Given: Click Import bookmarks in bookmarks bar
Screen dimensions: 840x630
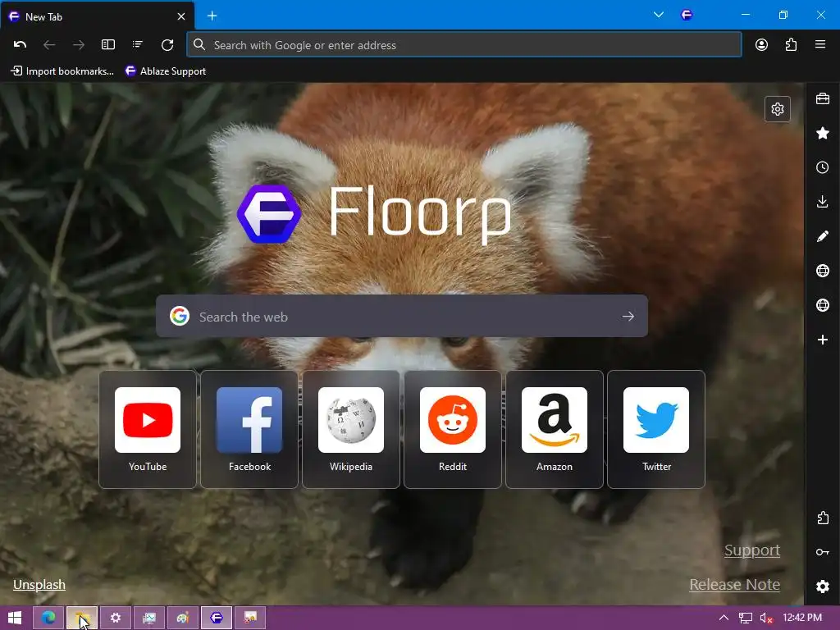Looking at the screenshot, I should click(62, 71).
